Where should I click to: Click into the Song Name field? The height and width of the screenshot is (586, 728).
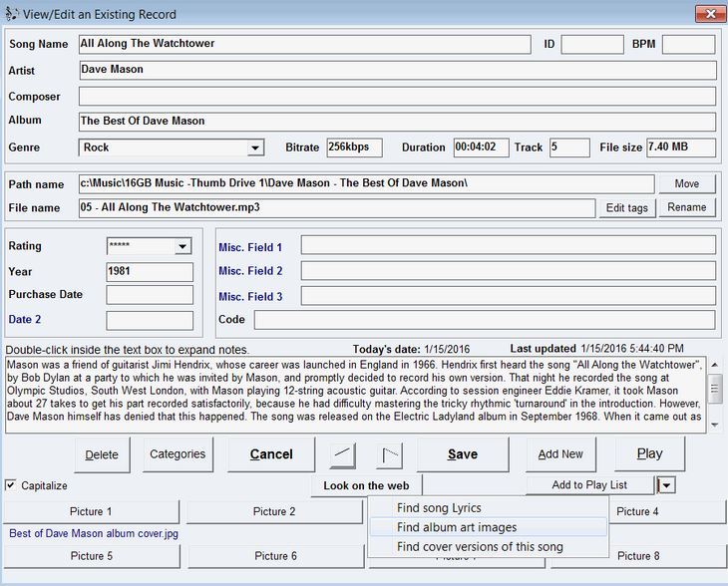tap(304, 44)
